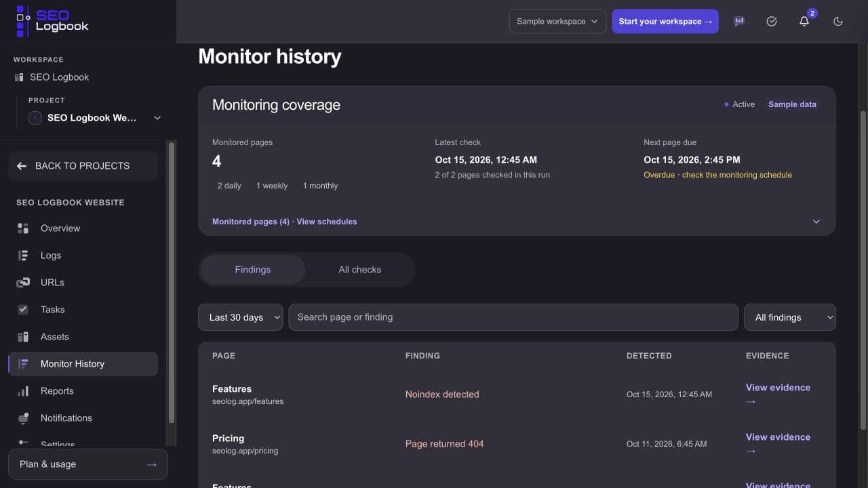Click the main page vertical scrollbar
The image size is (868, 488).
pyautogui.click(x=863, y=271)
